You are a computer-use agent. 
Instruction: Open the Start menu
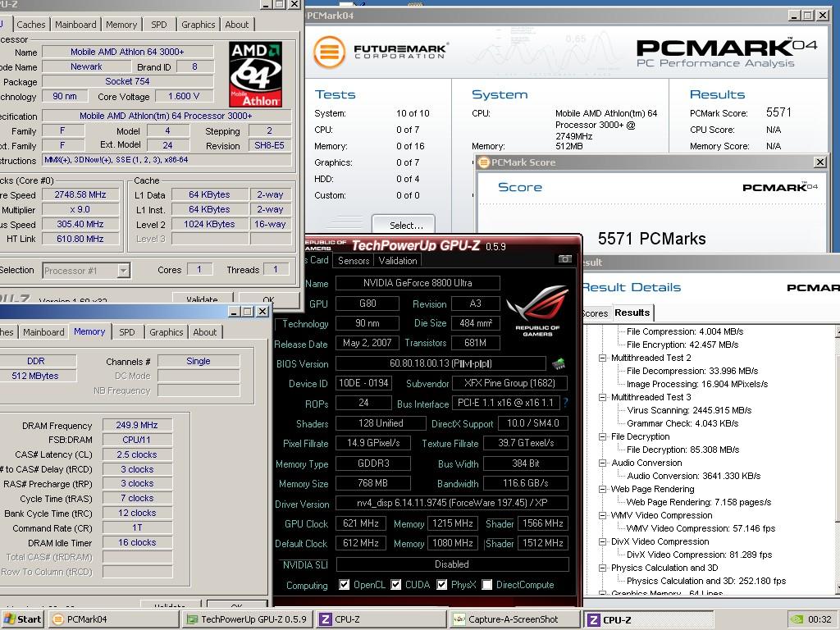point(22,619)
